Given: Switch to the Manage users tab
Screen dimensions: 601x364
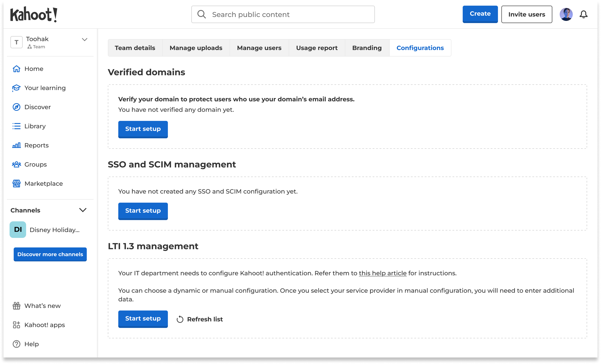Looking at the screenshot, I should pos(259,48).
